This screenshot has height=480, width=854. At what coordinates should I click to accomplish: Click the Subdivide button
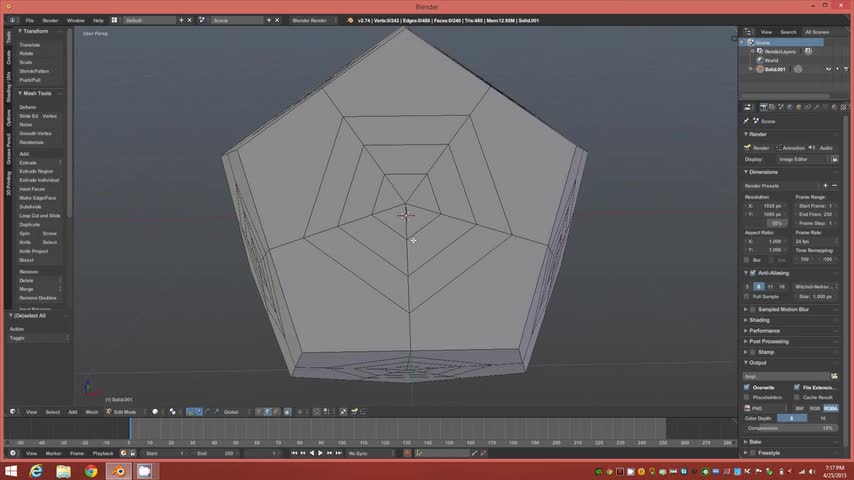pyautogui.click(x=39, y=207)
